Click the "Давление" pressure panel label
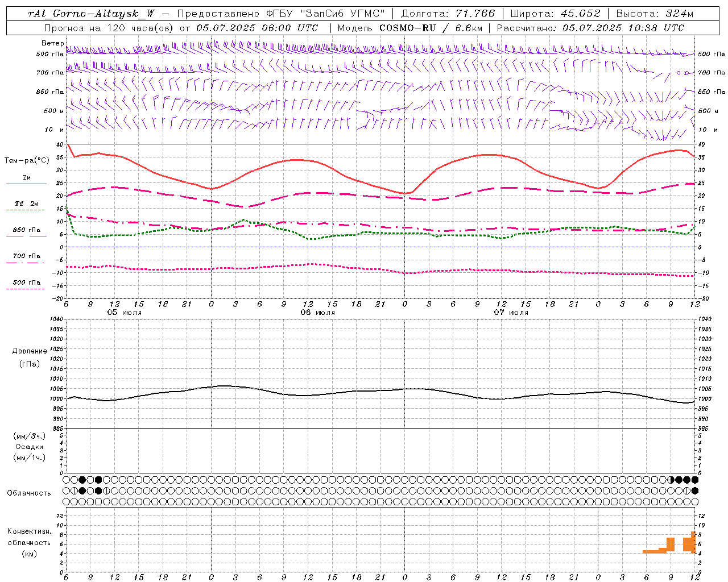This screenshot has width=728, height=582. 30,351
